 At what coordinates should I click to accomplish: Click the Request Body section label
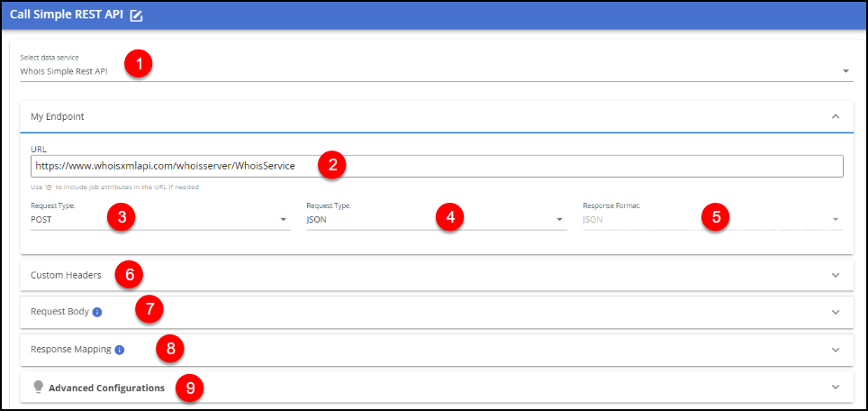pos(59,312)
